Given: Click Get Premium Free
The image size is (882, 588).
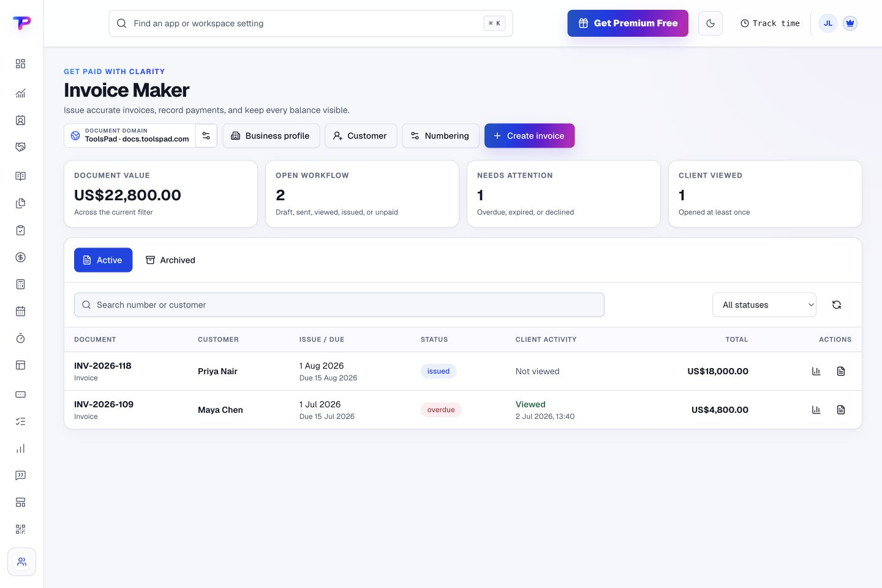Looking at the screenshot, I should tap(628, 23).
